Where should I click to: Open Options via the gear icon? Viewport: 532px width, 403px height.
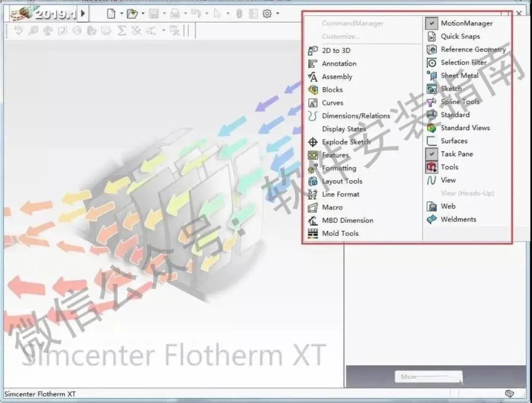point(267,14)
